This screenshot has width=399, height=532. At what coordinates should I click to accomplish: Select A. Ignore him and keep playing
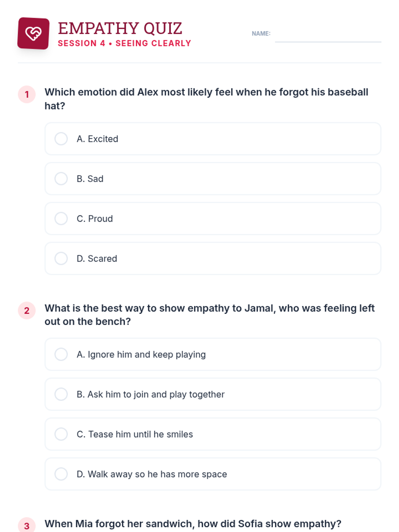(x=61, y=354)
